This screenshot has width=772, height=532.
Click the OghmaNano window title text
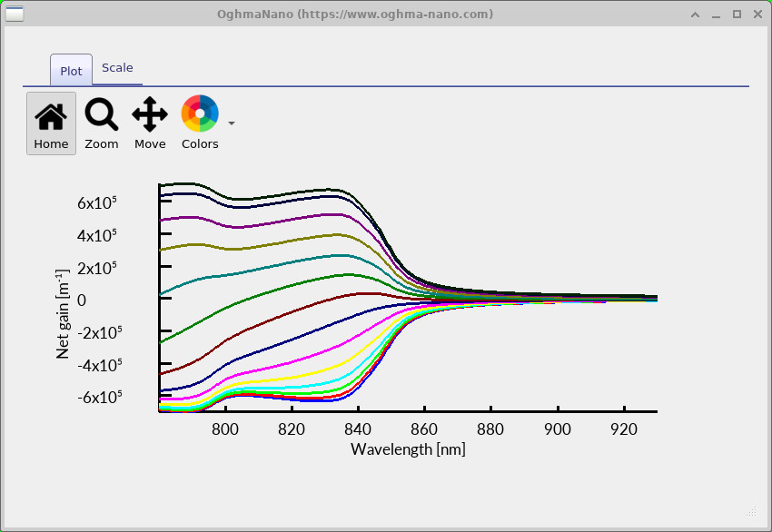(355, 14)
